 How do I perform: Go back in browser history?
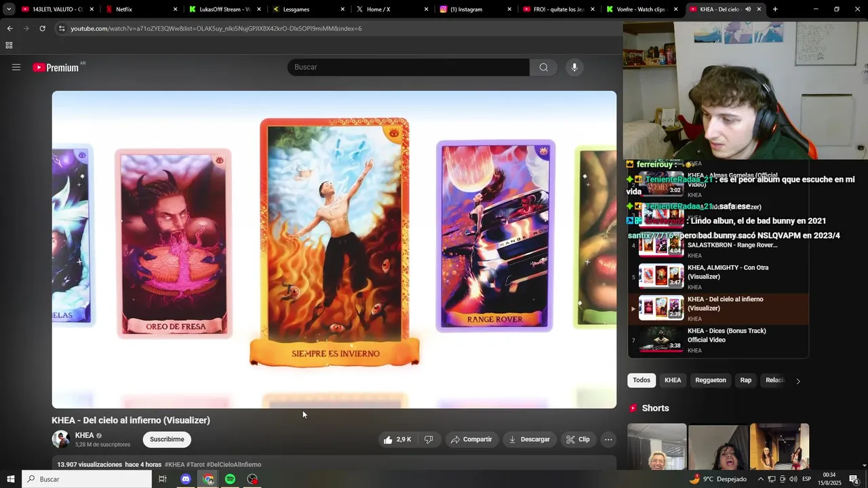(x=9, y=28)
